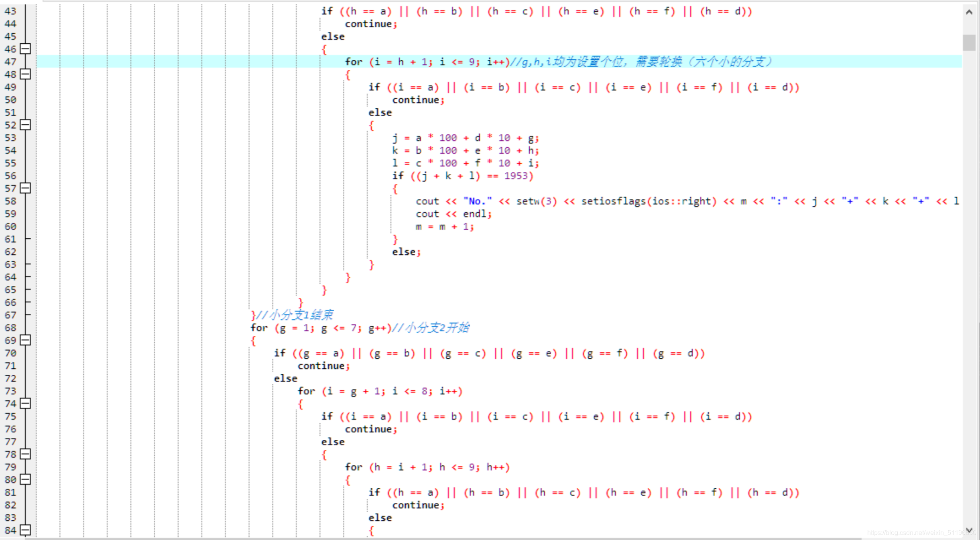Click the scroll up arrow on vertical scrollbar
Viewport: 980px width, 540px height.
click(969, 12)
